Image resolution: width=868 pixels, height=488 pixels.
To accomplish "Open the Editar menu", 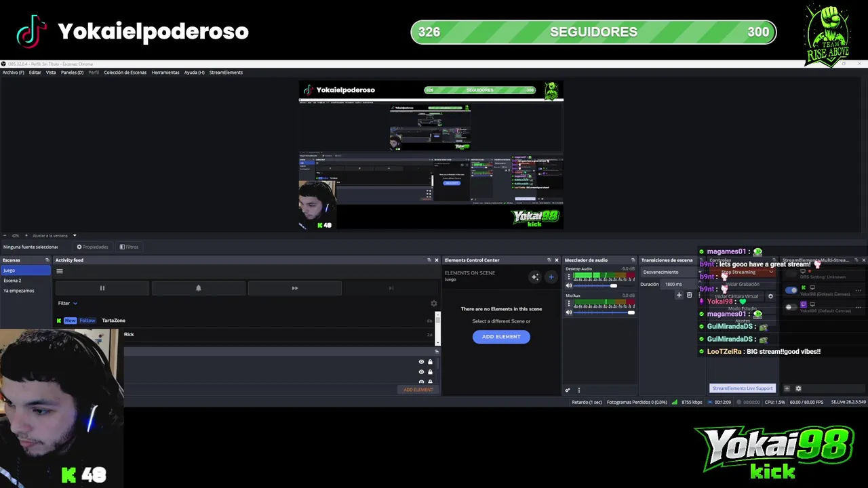I will click(35, 73).
